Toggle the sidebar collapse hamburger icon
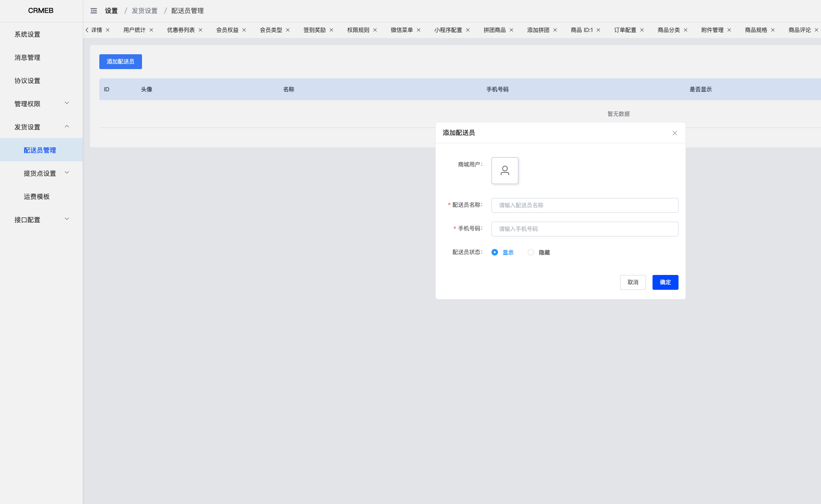821x504 pixels. [94, 11]
